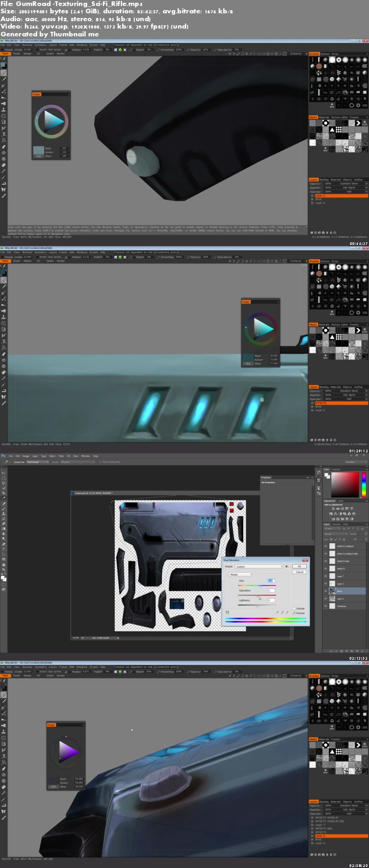Open the Paths tab in Photoshop
The image size is (369, 868).
point(345,524)
